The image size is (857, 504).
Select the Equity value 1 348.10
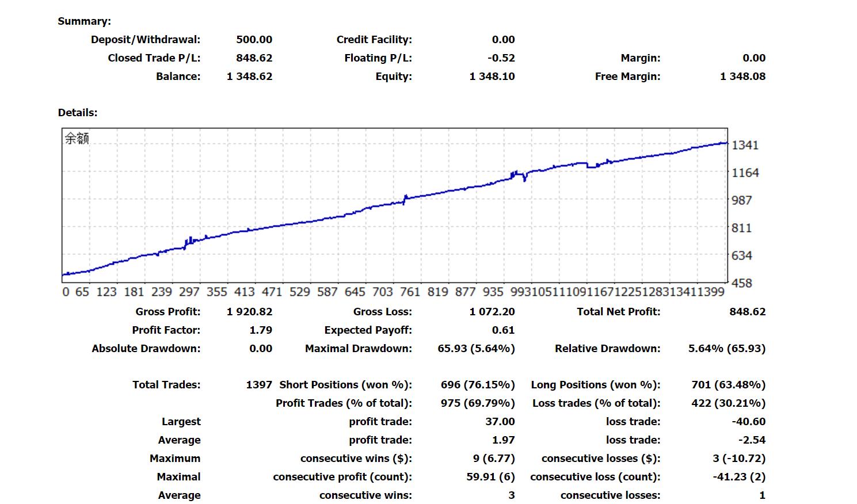[x=492, y=77]
